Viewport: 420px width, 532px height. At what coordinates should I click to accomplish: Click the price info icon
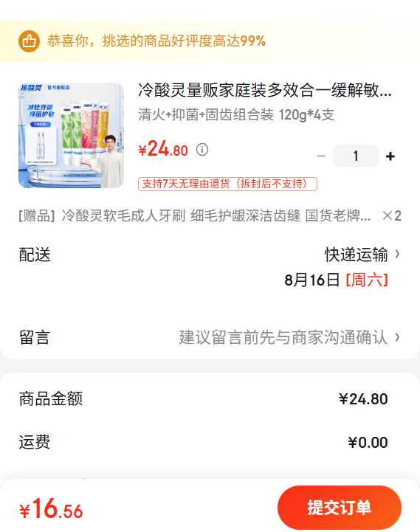click(202, 149)
